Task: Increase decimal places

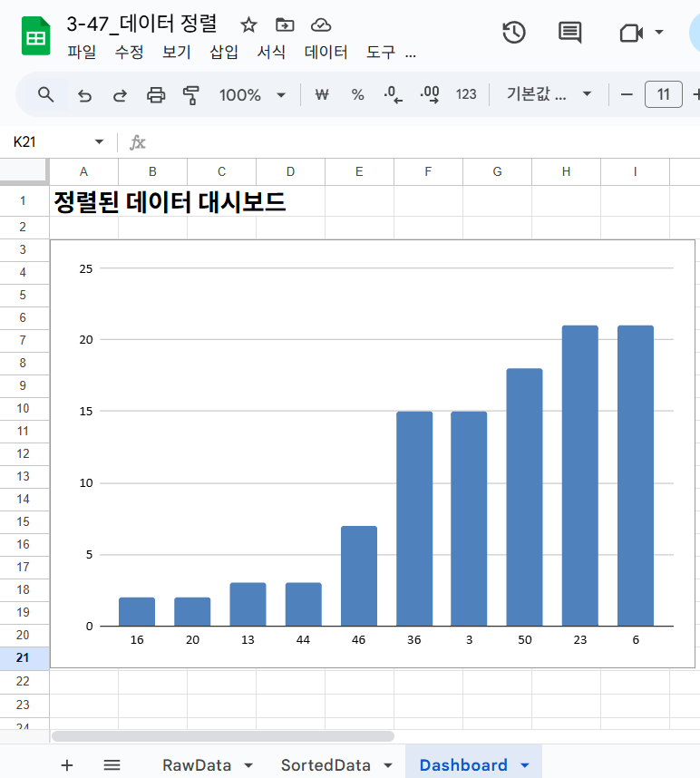Action: pos(430,94)
